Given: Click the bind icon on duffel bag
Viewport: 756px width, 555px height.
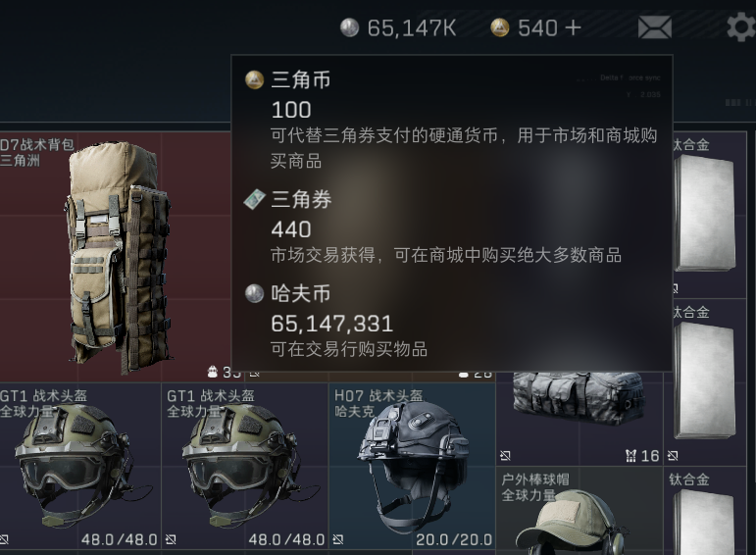Looking at the screenshot, I should coord(505,456).
